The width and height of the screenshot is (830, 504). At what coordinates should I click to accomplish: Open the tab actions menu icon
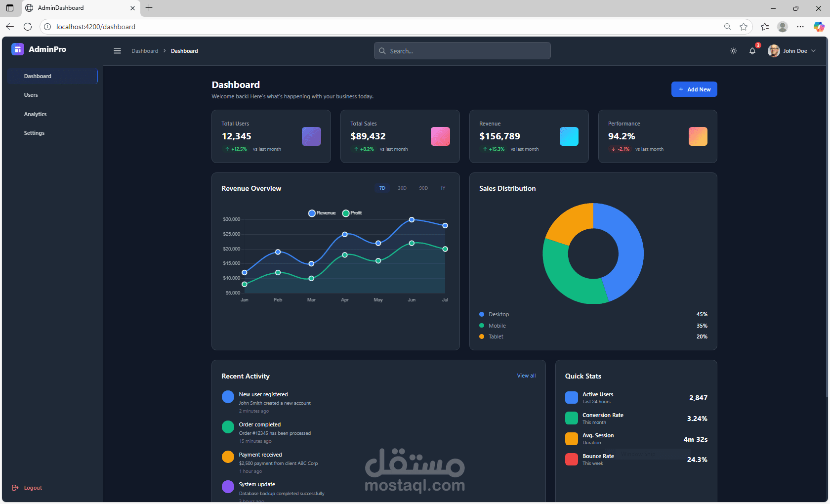[10, 8]
